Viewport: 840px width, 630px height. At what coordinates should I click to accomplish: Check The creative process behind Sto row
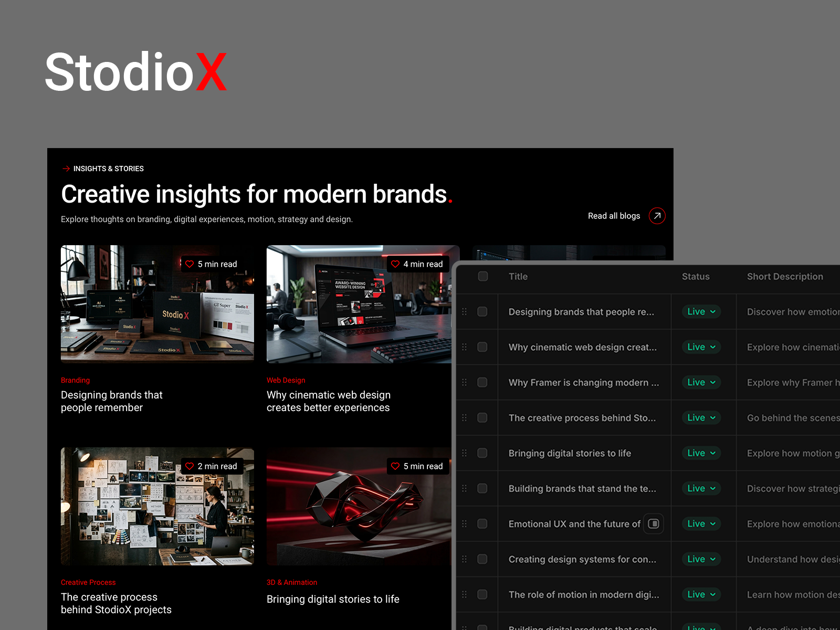click(x=482, y=418)
